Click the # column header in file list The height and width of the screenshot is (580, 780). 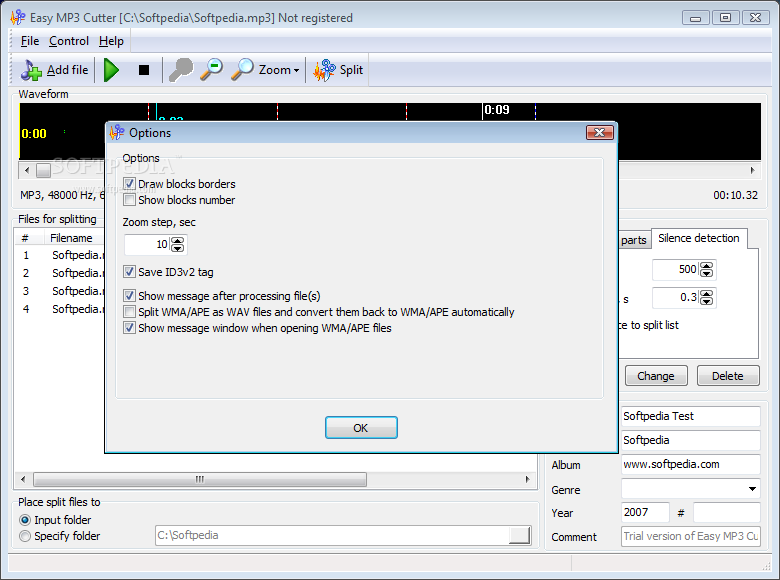pos(25,238)
